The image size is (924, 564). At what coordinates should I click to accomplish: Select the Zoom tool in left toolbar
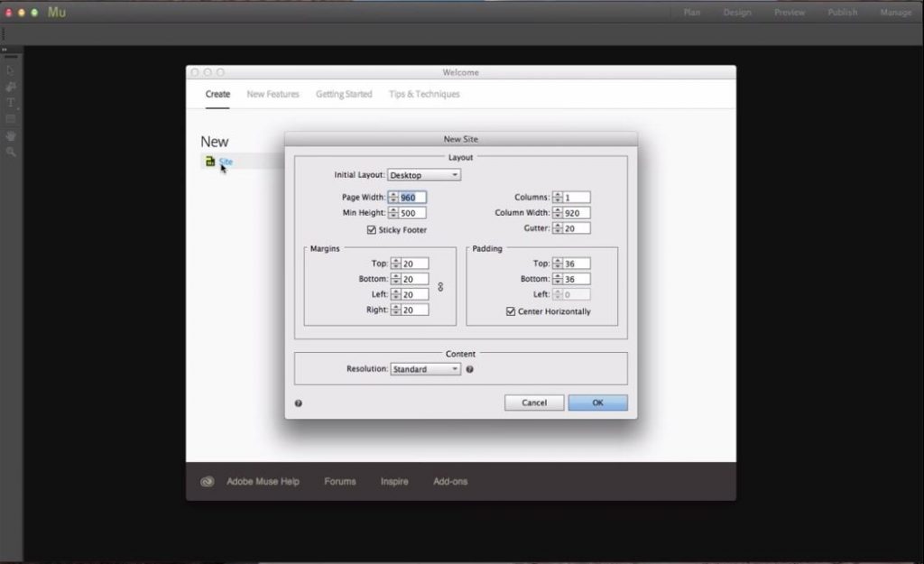(11, 152)
